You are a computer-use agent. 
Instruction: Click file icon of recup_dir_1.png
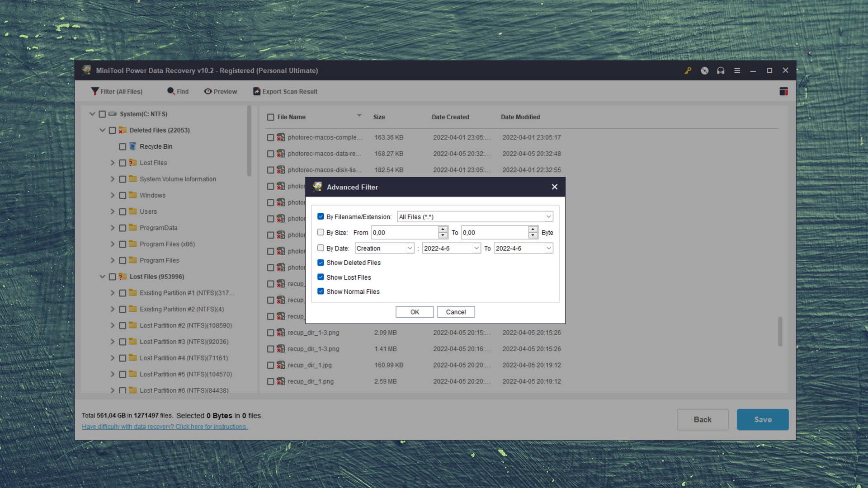tap(281, 381)
